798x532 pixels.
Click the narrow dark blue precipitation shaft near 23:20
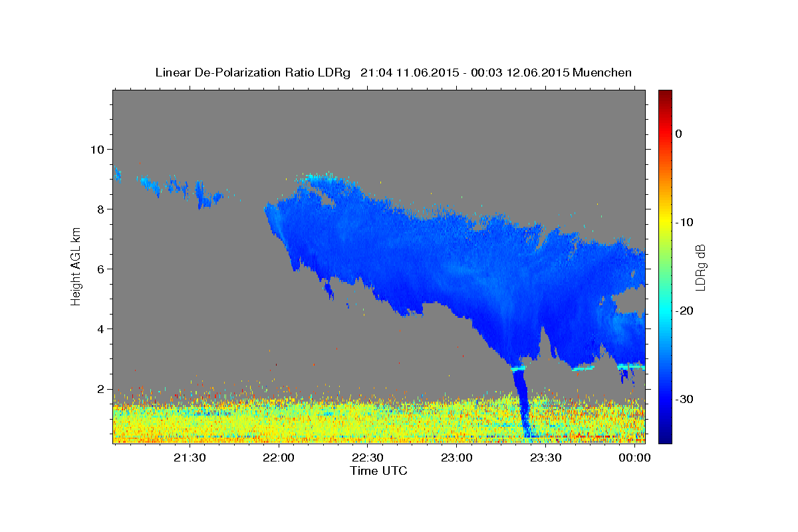click(522, 402)
